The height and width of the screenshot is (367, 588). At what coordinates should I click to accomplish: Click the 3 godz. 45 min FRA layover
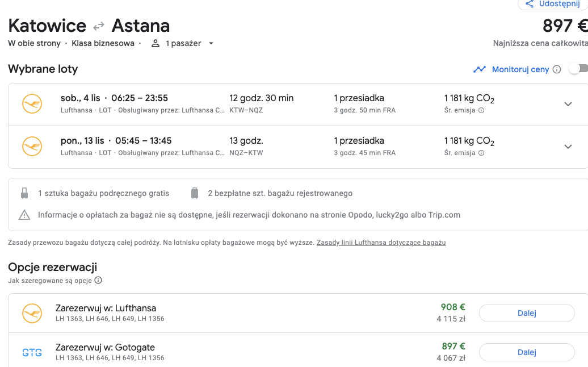(365, 153)
